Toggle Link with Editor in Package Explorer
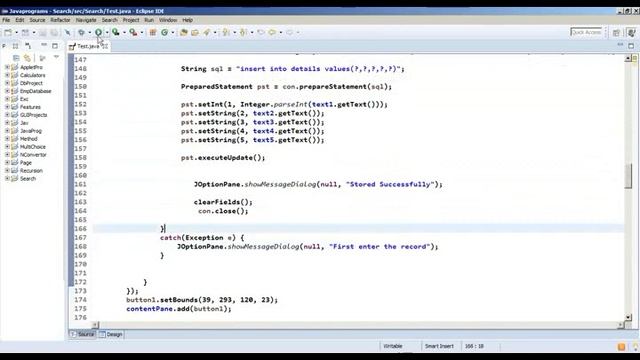 point(27,58)
